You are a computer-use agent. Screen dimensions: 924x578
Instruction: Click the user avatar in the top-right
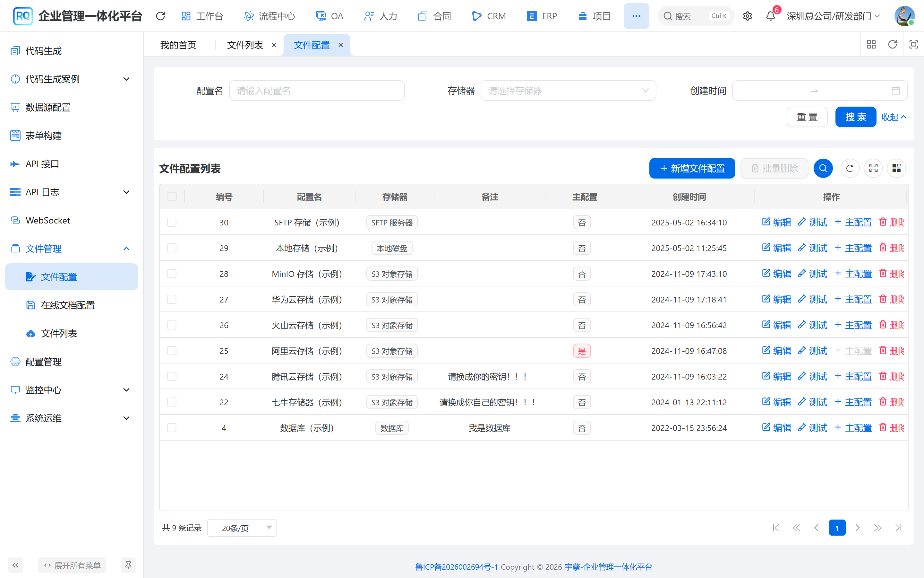tap(904, 16)
